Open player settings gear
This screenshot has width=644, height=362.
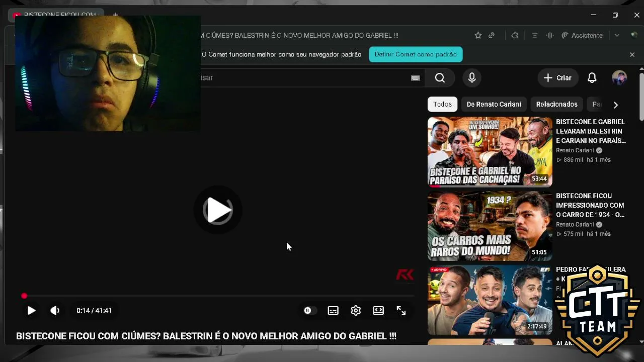pyautogui.click(x=356, y=311)
